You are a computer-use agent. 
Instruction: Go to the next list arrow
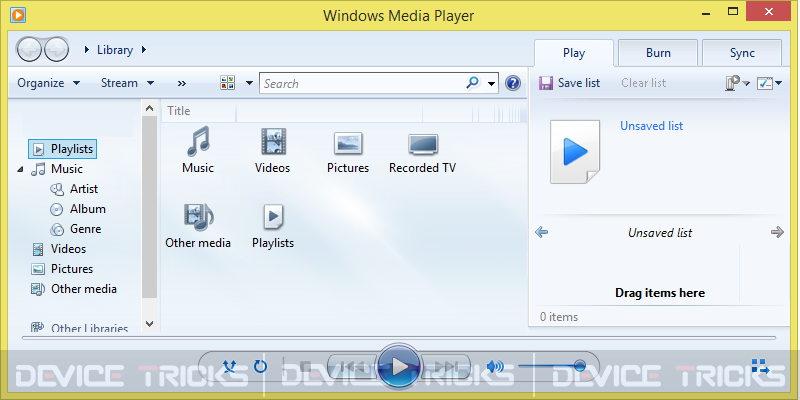[x=777, y=233]
